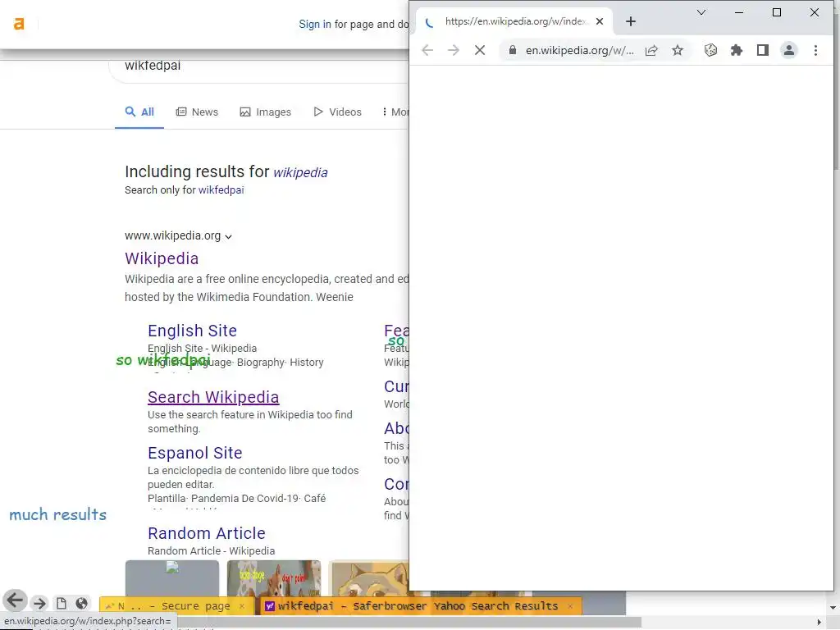The height and width of the screenshot is (630, 840).
Task: Click the Biography sublink
Action: tap(260, 363)
